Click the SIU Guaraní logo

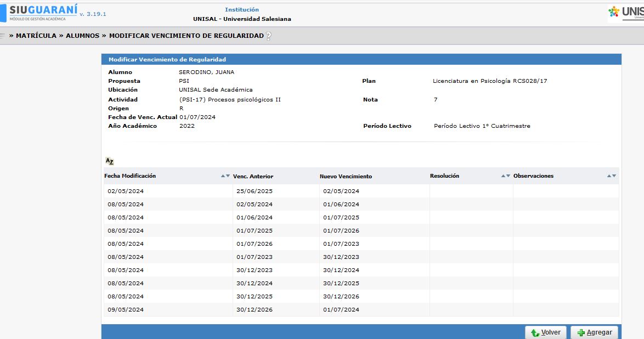[x=39, y=13]
